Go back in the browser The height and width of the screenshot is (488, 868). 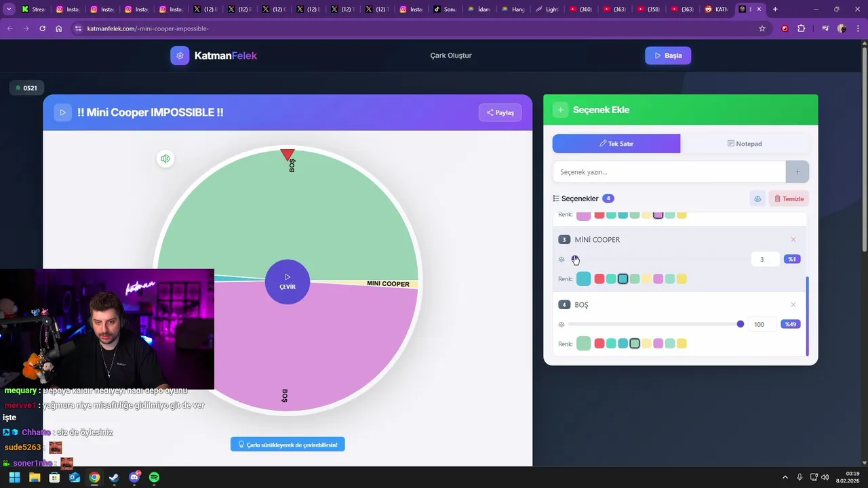9,28
